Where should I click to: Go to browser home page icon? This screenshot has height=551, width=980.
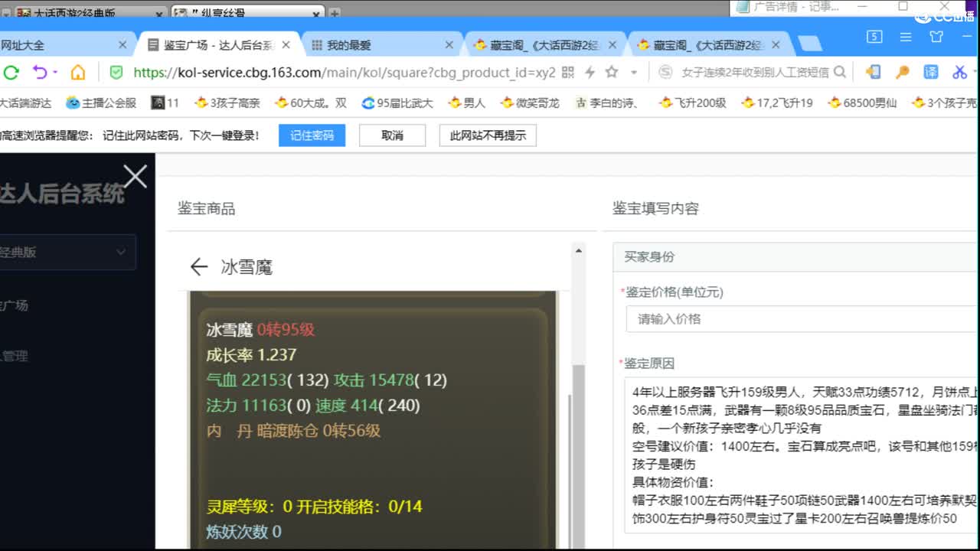[78, 73]
